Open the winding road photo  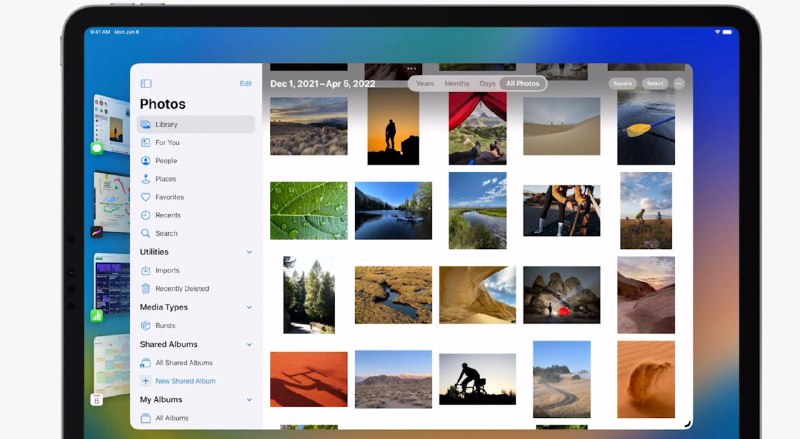click(562, 379)
